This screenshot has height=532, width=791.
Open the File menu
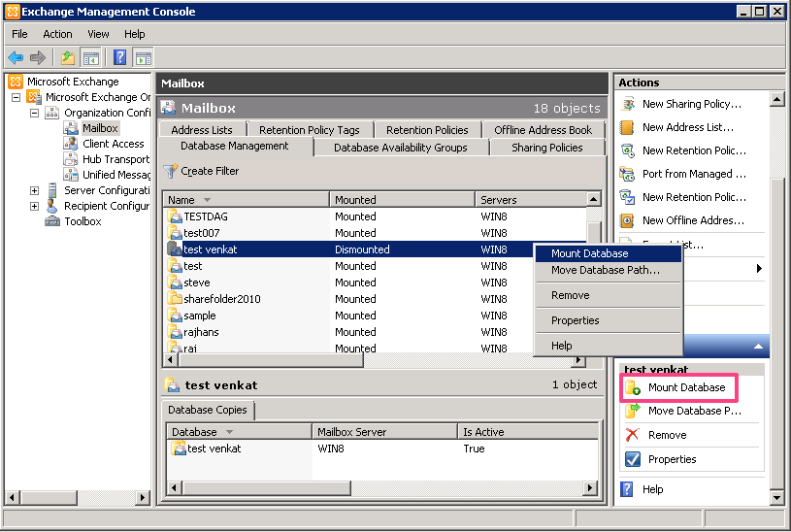click(19, 34)
